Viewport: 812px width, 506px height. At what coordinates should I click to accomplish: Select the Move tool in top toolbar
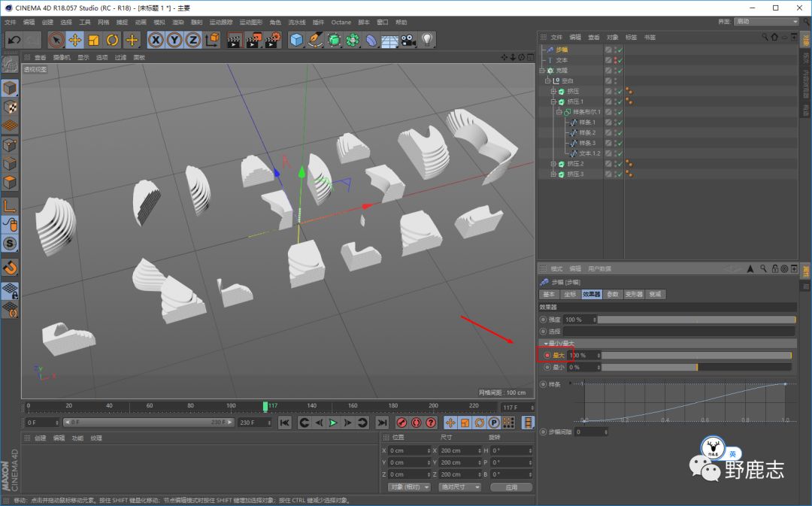click(75, 40)
